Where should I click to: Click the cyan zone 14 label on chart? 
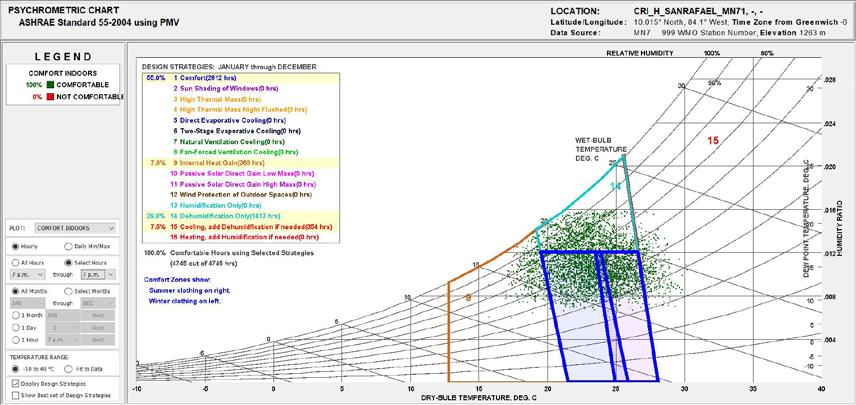[x=615, y=187]
